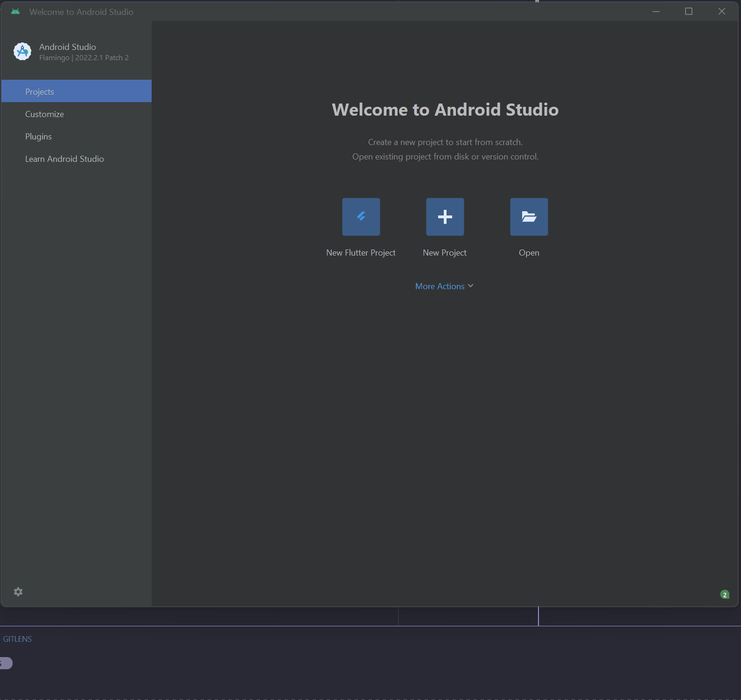Click the chevron beside More Actions
Image resolution: width=741 pixels, height=700 pixels.
pos(470,286)
